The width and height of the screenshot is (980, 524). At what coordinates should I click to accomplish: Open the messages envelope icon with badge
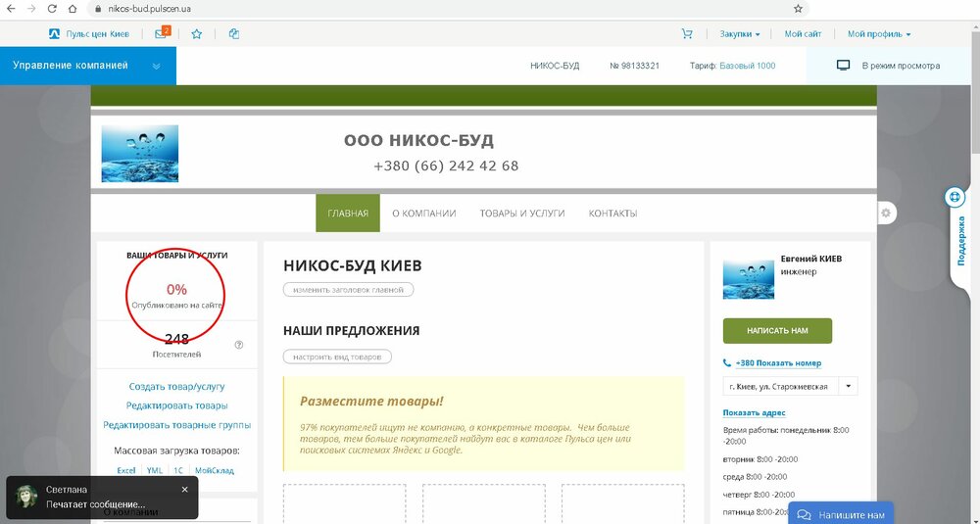coord(162,33)
